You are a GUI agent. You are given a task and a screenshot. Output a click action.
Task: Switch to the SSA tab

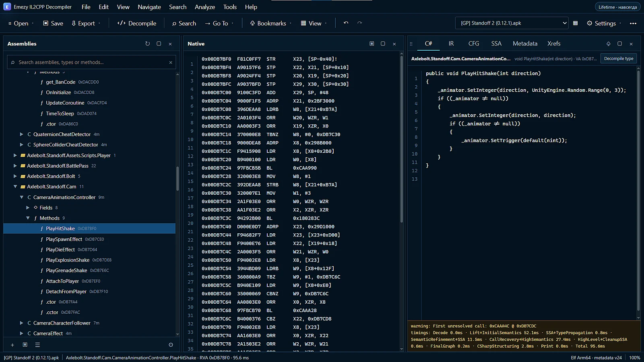496,43
